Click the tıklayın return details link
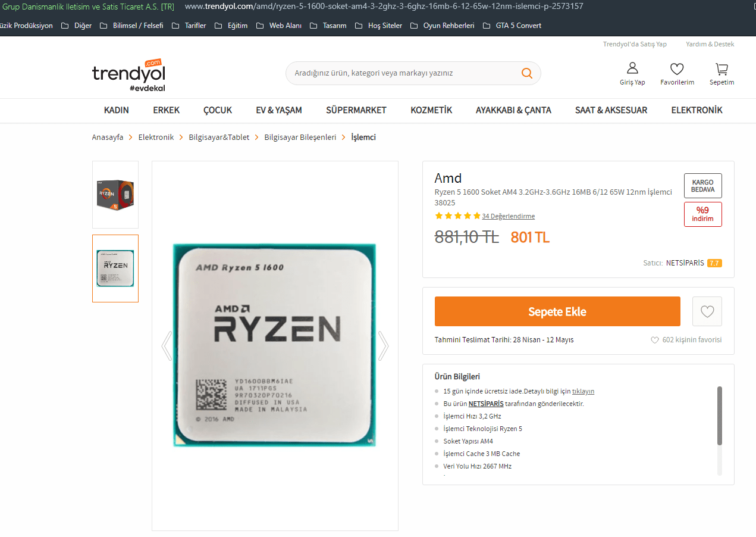This screenshot has width=756, height=537. (x=583, y=391)
